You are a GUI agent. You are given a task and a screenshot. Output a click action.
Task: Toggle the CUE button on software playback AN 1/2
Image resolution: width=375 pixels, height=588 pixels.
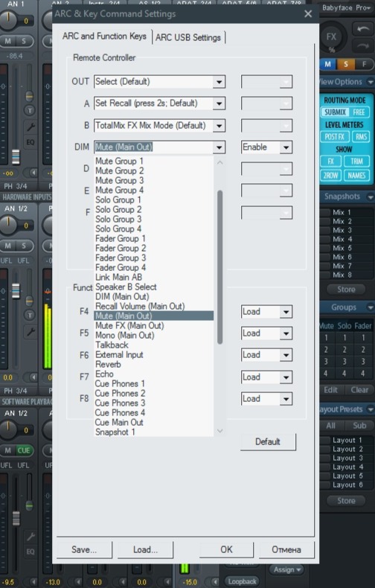[x=23, y=450]
